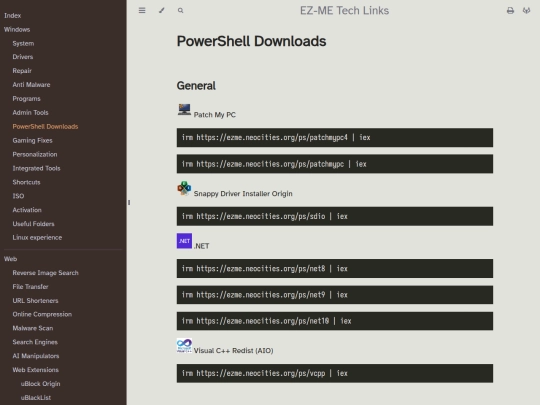540x405 pixels.
Task: Click the net9 command code block
Action: click(x=335, y=295)
